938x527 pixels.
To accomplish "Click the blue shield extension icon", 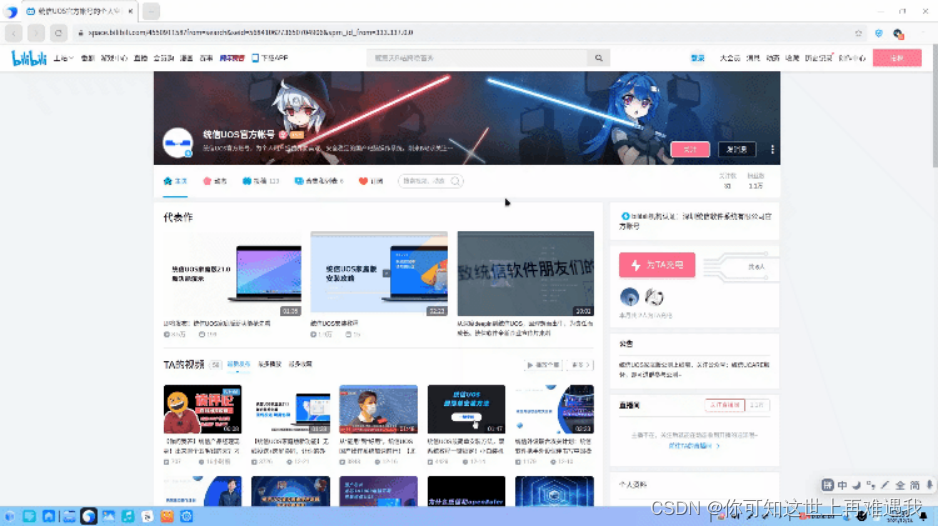I will tap(878, 33).
